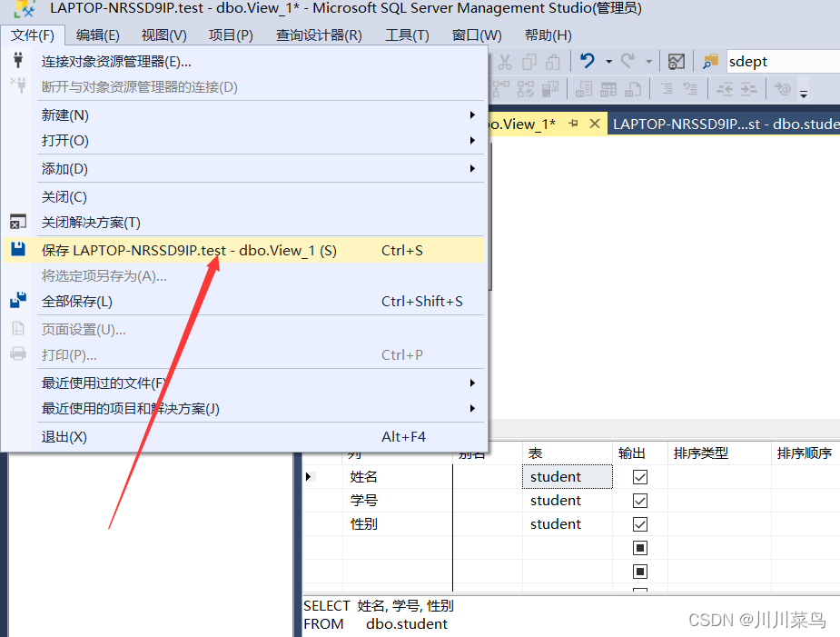Click the Results to Text icon
Screen dimensions: 840x637
click(584, 89)
